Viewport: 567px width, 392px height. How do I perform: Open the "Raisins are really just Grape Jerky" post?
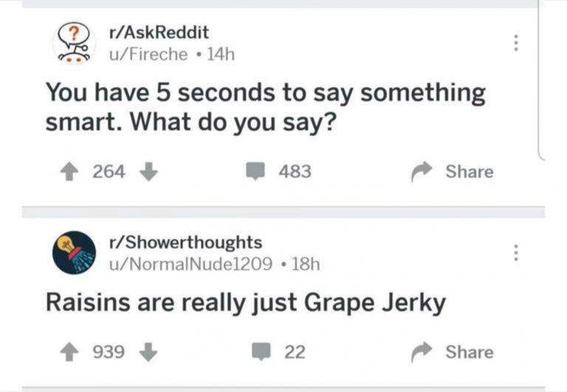click(246, 303)
